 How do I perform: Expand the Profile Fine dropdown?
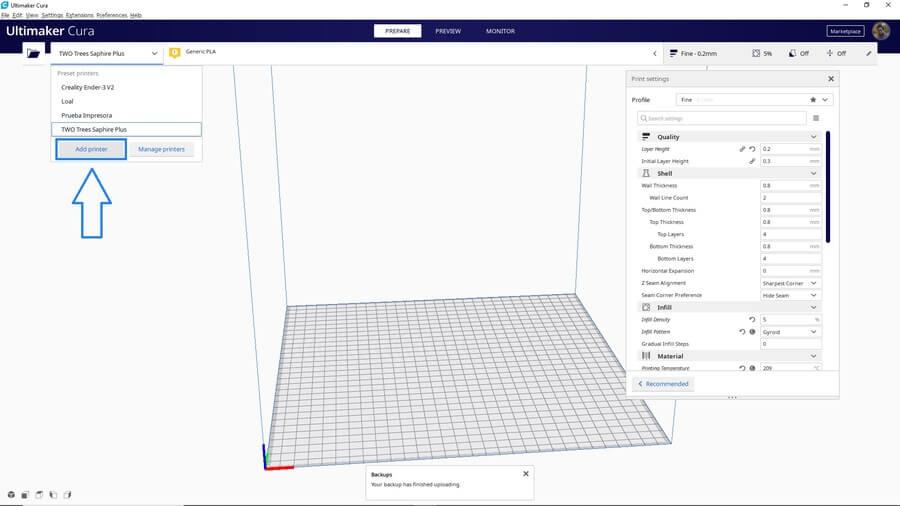point(755,100)
